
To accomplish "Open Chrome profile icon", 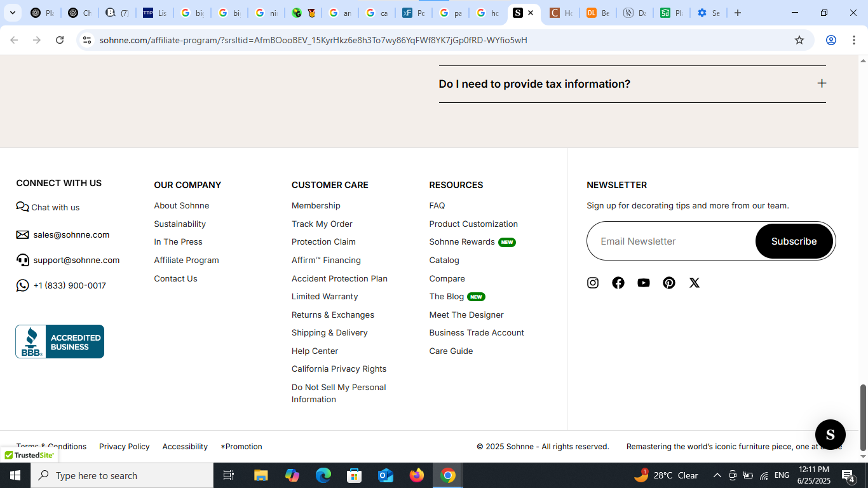I will pyautogui.click(x=831, y=40).
